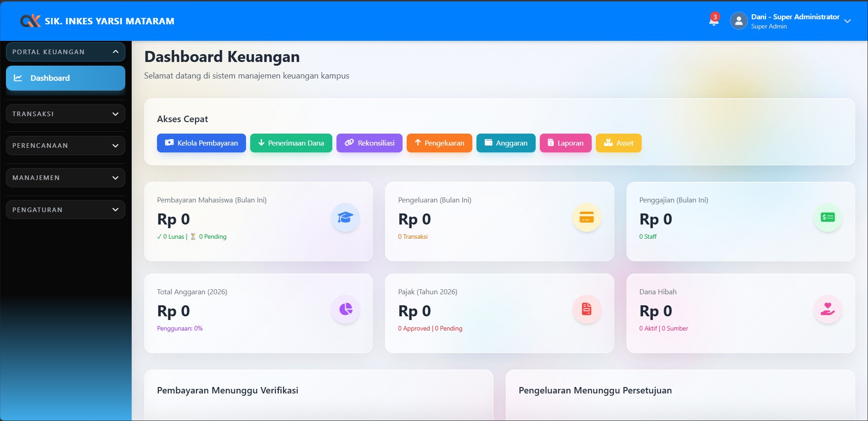Select the Rekonsiliasi quick action
Viewport: 868px width, 421px height.
(x=369, y=143)
